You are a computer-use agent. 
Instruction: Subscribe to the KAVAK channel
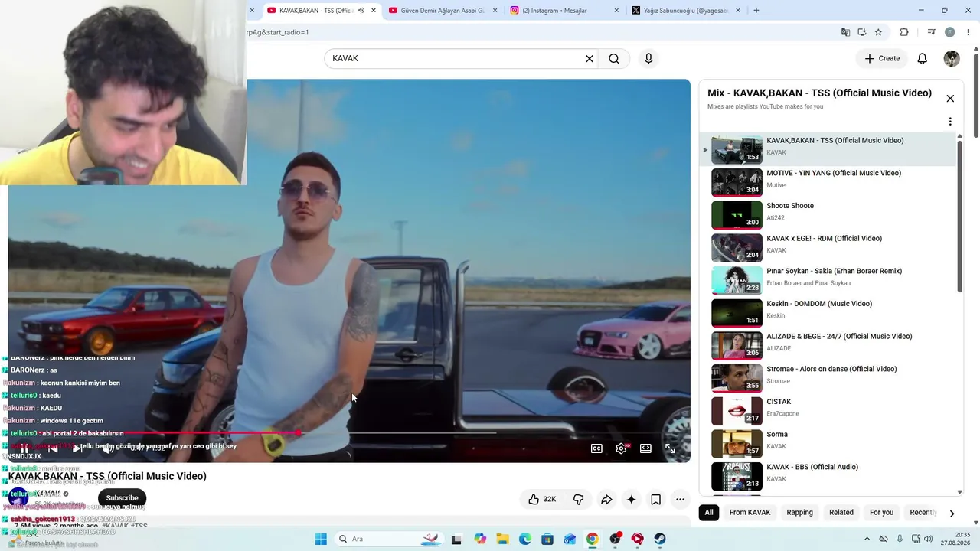point(122,498)
